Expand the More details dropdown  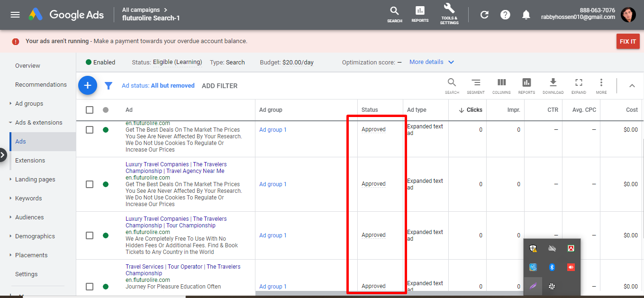coord(432,62)
